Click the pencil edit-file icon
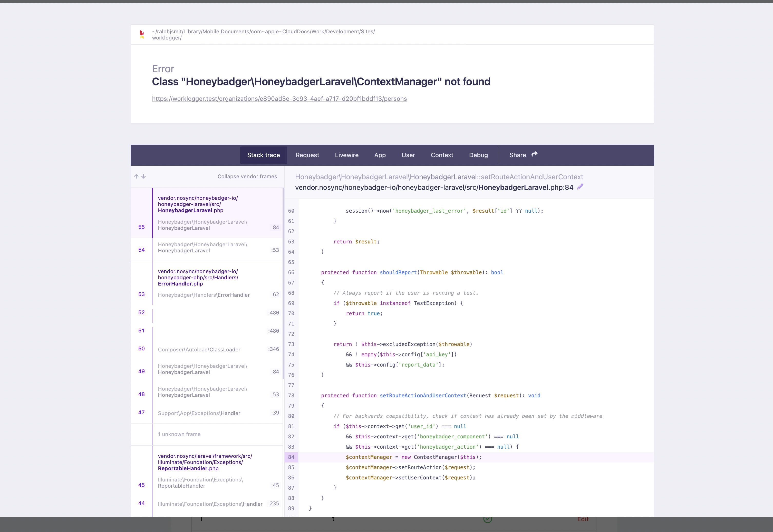Screen dimensions: 773x532 (x=580, y=187)
